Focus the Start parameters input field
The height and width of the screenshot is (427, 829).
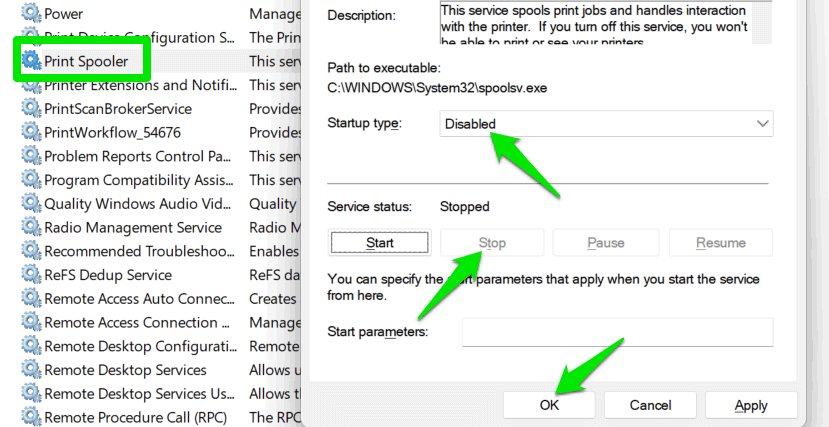618,332
